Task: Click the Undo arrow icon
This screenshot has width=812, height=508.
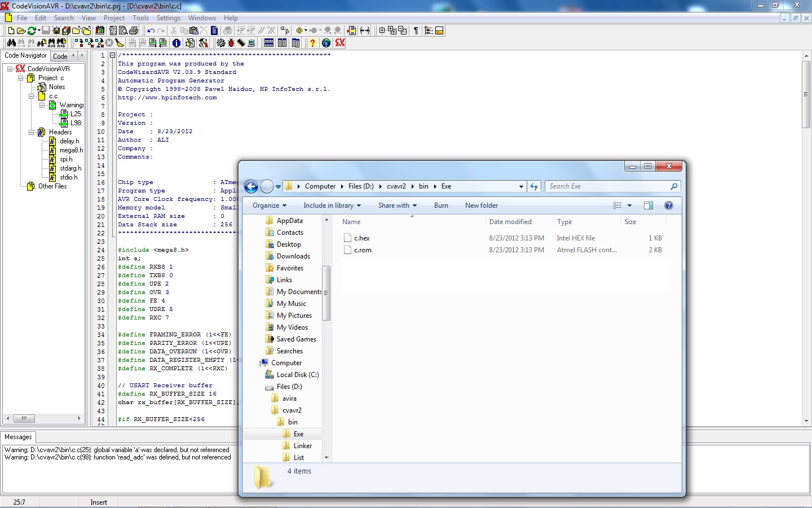Action: click(x=151, y=30)
